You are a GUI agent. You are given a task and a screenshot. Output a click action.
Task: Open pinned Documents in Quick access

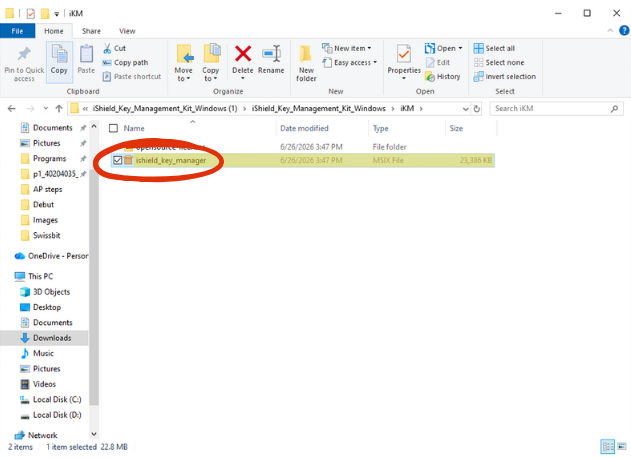[53, 128]
